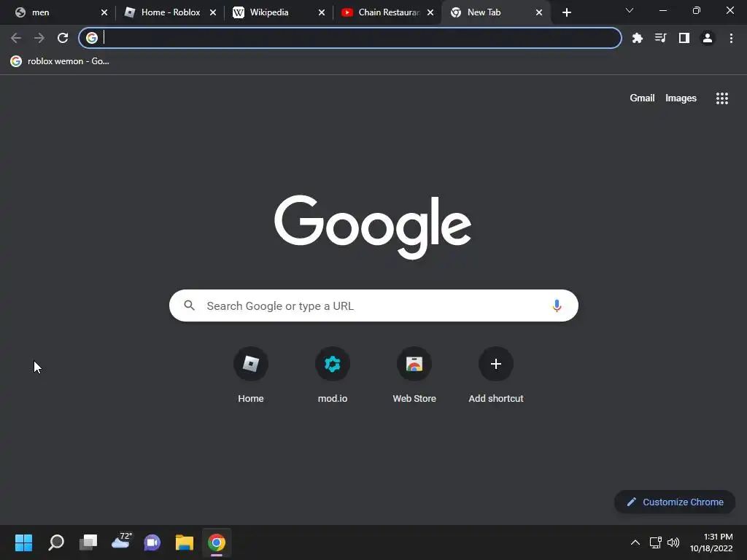This screenshot has width=747, height=560.
Task: Open the media controls icon in toolbar
Action: click(661, 38)
